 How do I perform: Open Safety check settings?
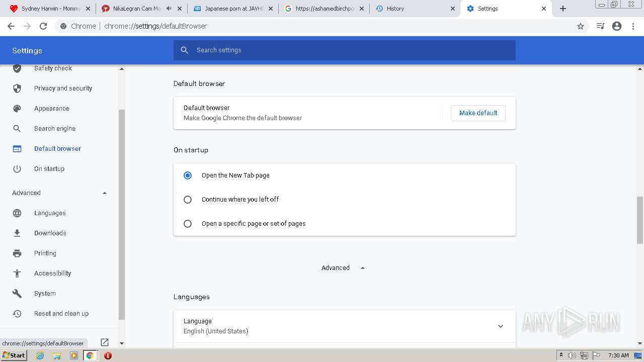pyautogui.click(x=53, y=68)
